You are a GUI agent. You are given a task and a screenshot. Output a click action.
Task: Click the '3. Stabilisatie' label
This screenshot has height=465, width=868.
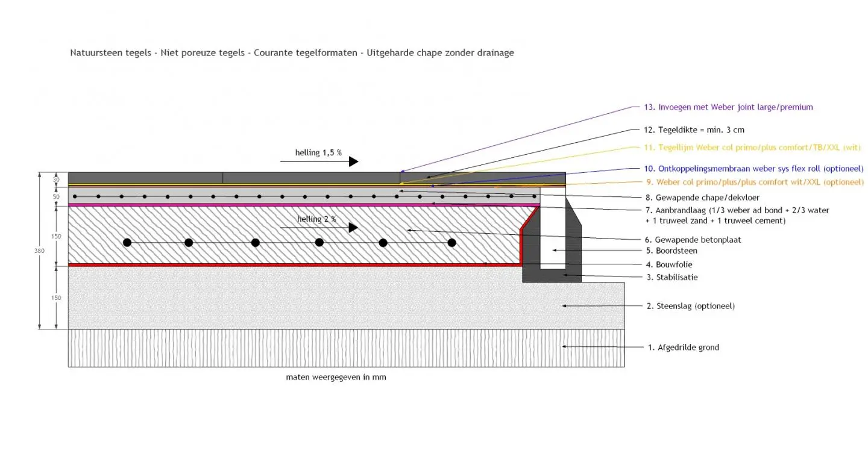click(x=671, y=277)
